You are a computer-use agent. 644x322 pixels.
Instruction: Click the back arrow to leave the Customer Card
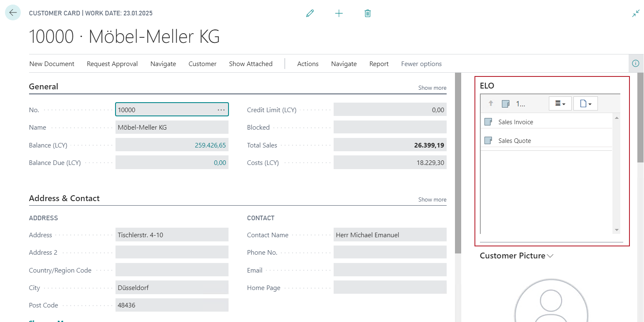click(x=12, y=12)
